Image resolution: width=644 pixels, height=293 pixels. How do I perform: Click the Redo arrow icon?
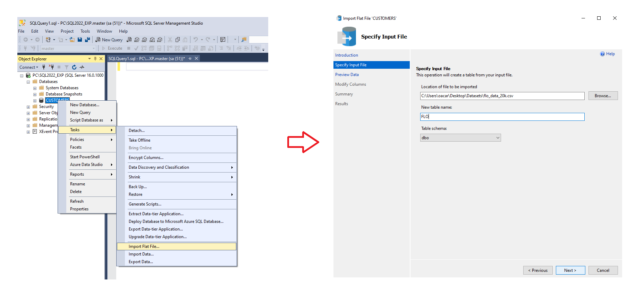click(208, 40)
